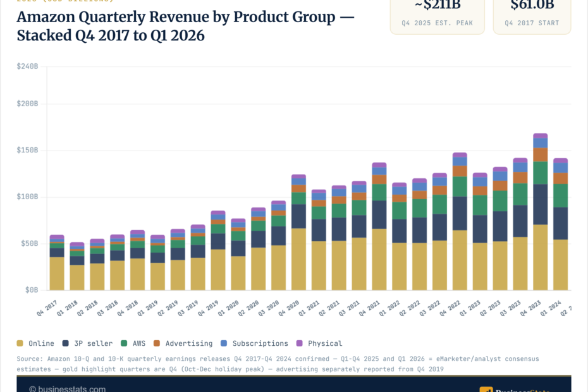
Task: Select the 'Advertising' legend label
Action: pyautogui.click(x=189, y=343)
